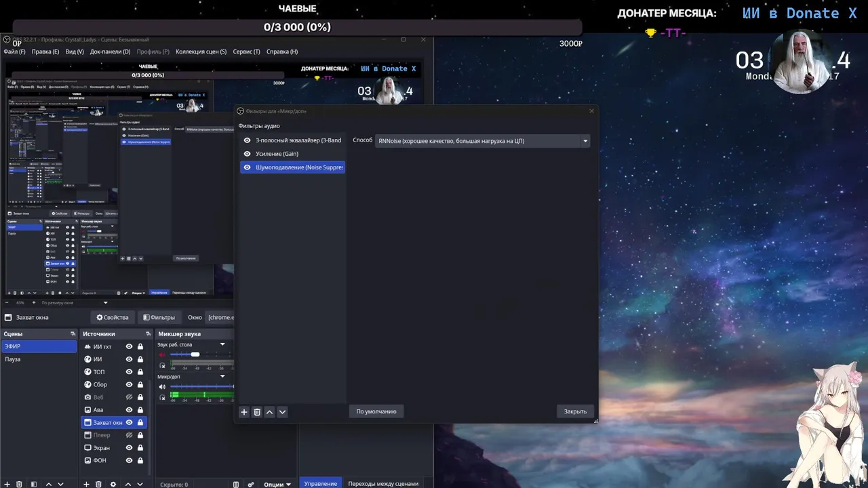Pop out the Сцены dock panel
This screenshot has height=488, width=868.
point(73,334)
